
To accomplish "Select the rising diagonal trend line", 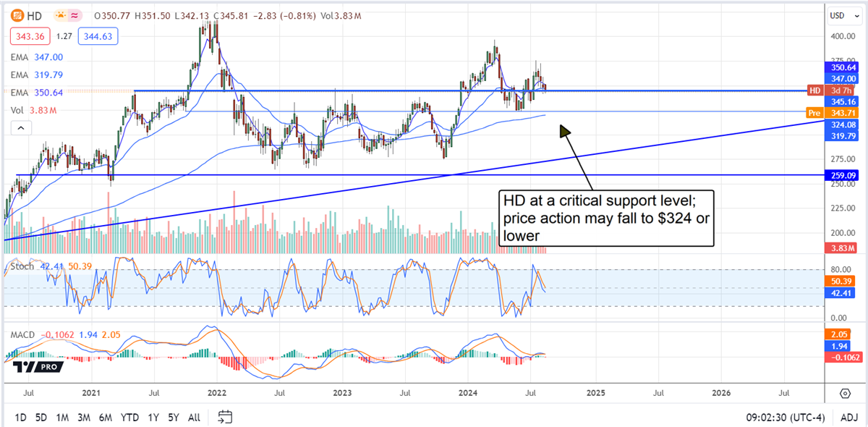I will pos(412,181).
